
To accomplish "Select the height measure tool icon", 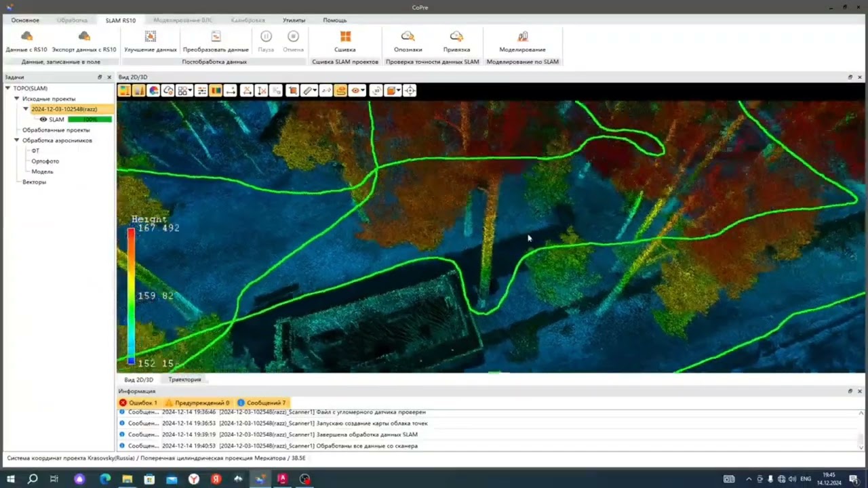I will tap(261, 90).
